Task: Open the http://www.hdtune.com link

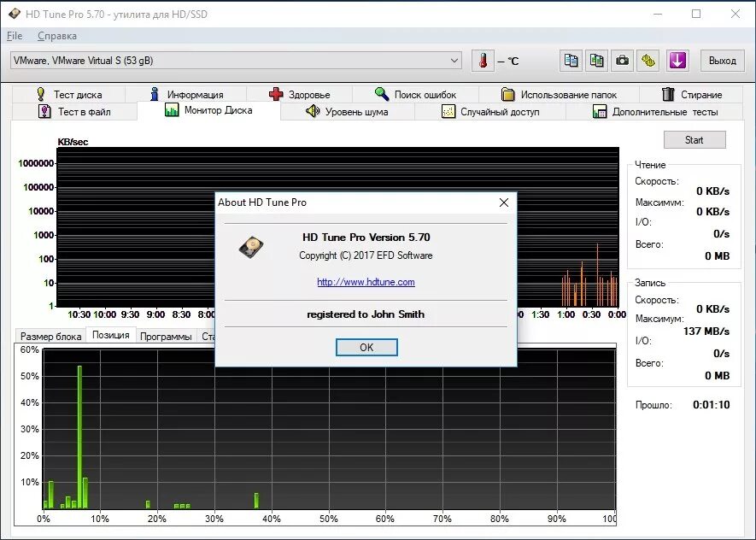Action: 366,282
